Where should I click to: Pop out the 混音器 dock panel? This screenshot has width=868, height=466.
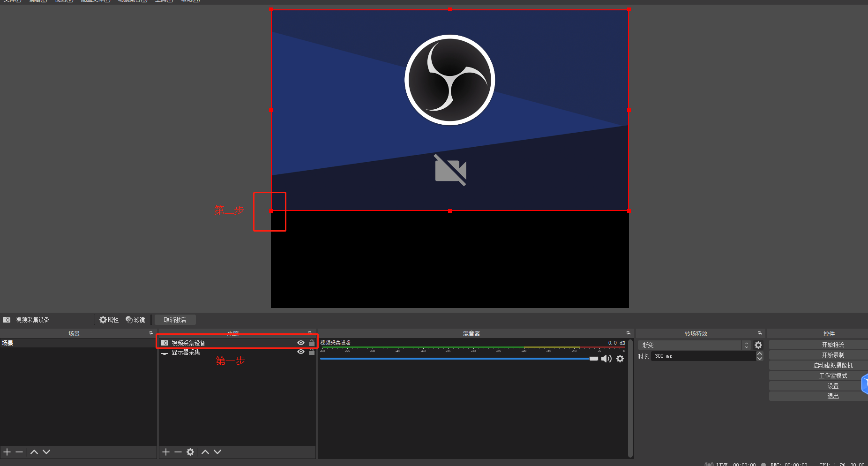[629, 333]
